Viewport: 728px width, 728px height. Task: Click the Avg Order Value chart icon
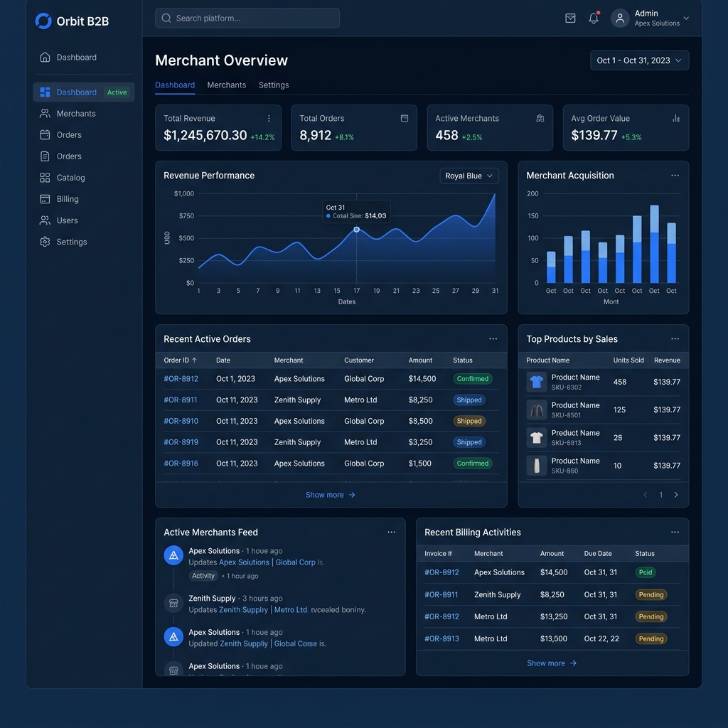click(676, 119)
